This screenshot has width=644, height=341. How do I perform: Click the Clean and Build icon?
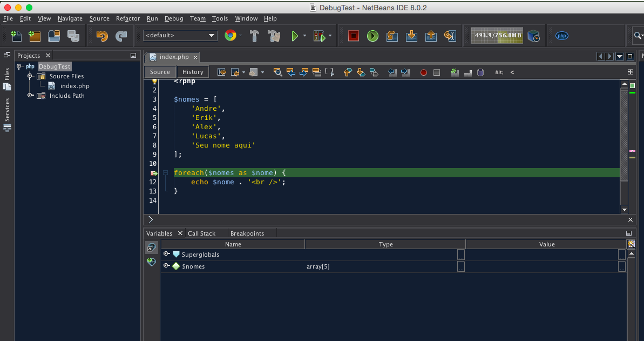pyautogui.click(x=274, y=36)
